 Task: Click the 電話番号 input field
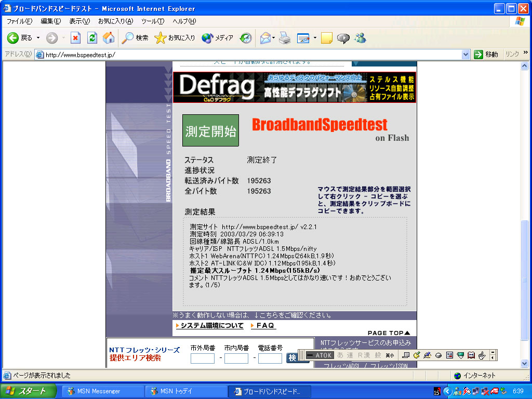[270, 358]
